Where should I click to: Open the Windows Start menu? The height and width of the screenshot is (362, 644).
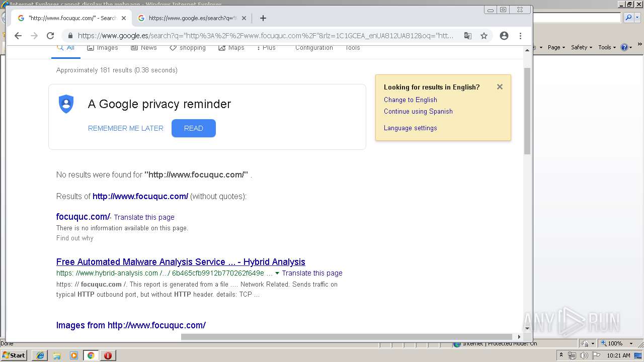coord(14,355)
